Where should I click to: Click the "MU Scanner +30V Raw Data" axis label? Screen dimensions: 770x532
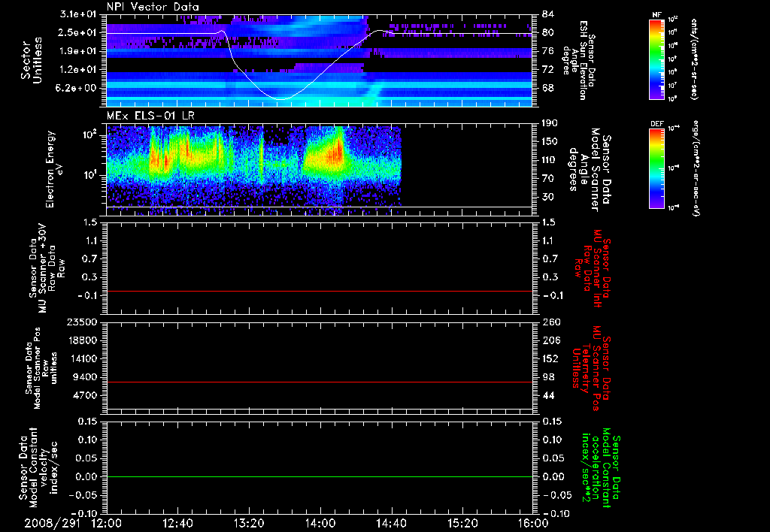(47, 269)
